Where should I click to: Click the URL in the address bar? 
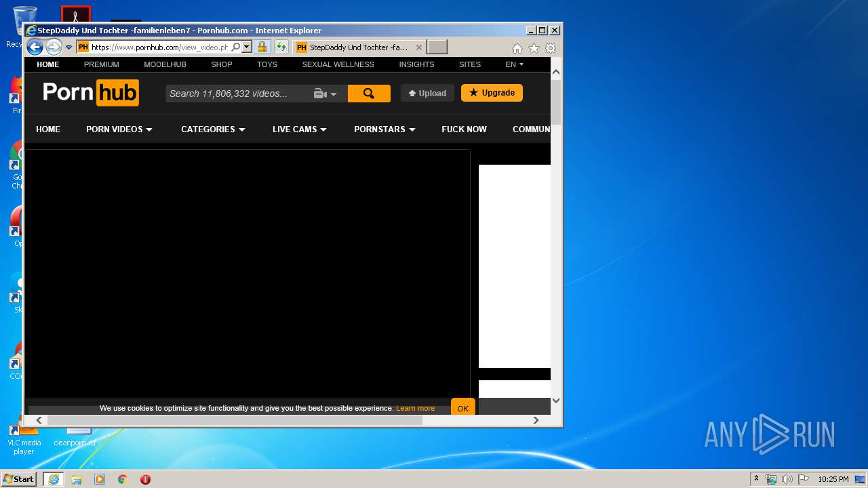159,47
